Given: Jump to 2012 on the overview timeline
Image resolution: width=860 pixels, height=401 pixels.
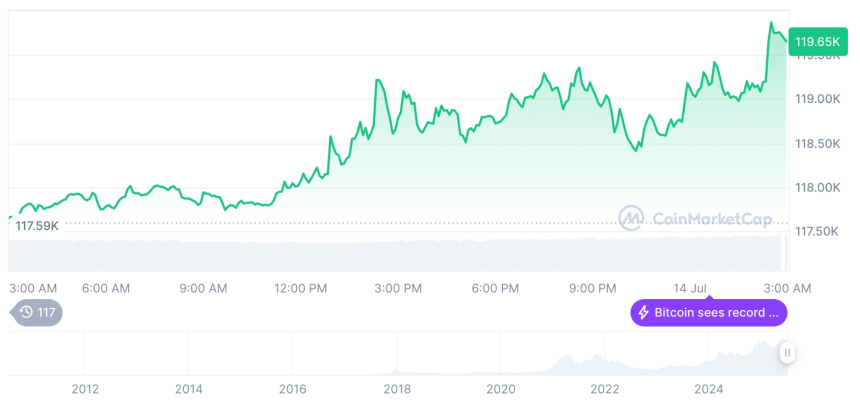Looking at the screenshot, I should pos(85,389).
